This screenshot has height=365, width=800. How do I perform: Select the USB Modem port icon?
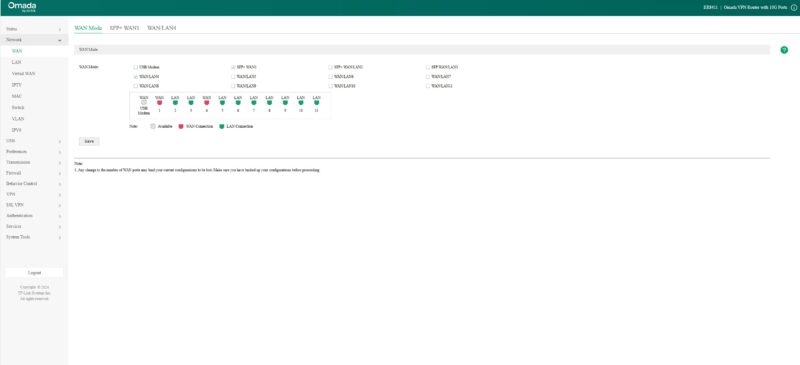(x=144, y=103)
